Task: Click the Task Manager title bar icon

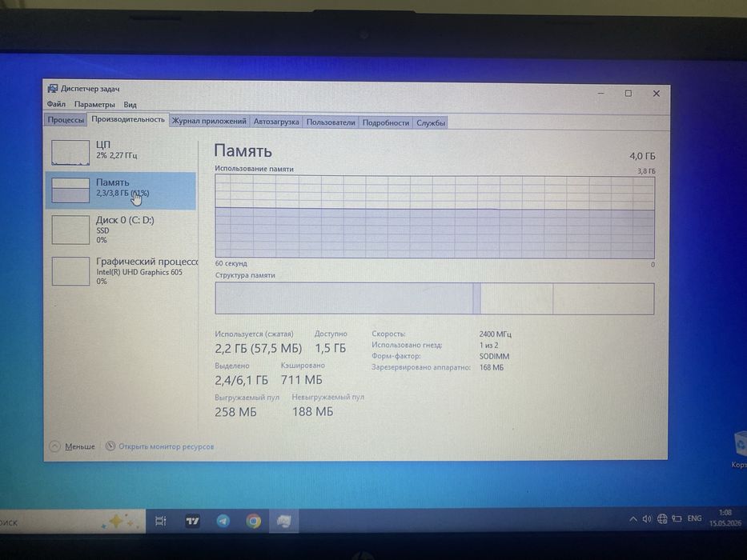Action: [52, 89]
